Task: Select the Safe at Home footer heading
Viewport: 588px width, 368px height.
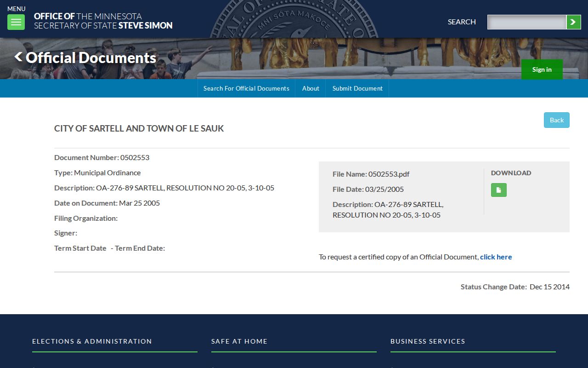Action: pyautogui.click(x=239, y=341)
